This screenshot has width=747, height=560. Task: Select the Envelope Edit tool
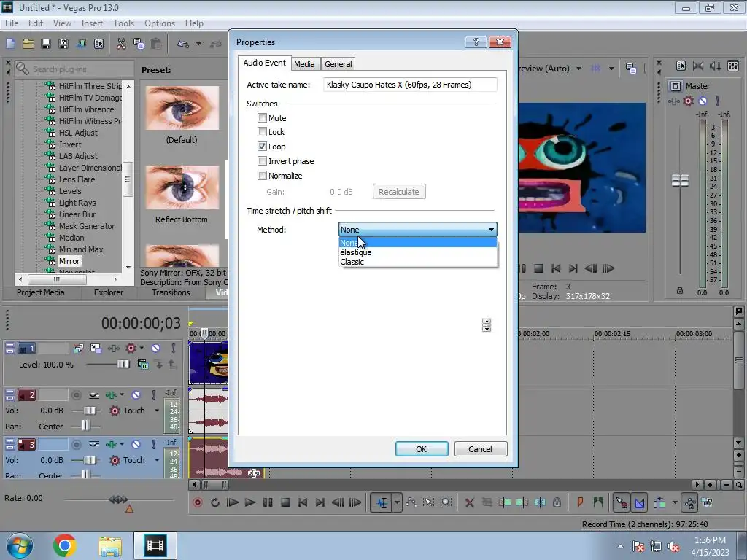tap(411, 502)
